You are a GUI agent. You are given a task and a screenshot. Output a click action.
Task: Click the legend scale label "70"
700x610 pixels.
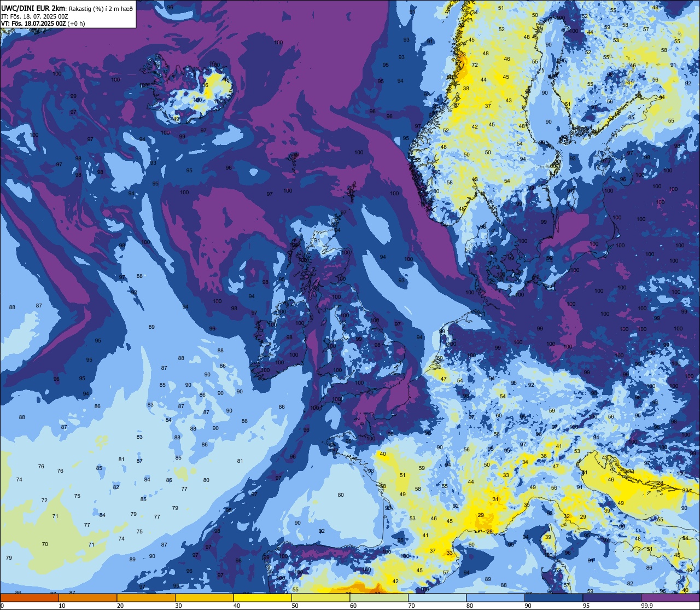[412, 606]
